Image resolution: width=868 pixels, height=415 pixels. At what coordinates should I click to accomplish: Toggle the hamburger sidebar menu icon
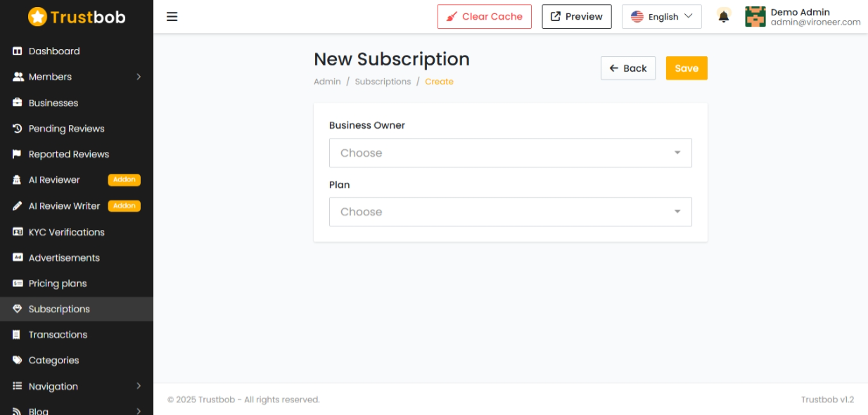[x=172, y=17]
